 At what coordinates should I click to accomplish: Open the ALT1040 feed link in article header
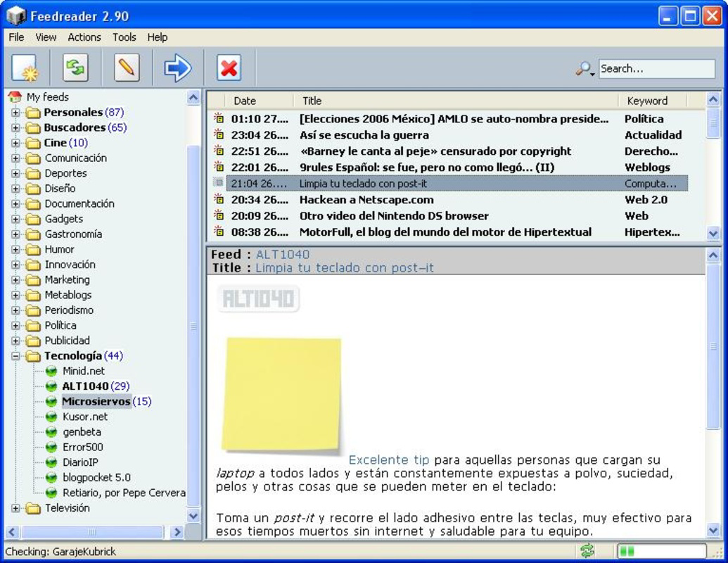coord(282,254)
